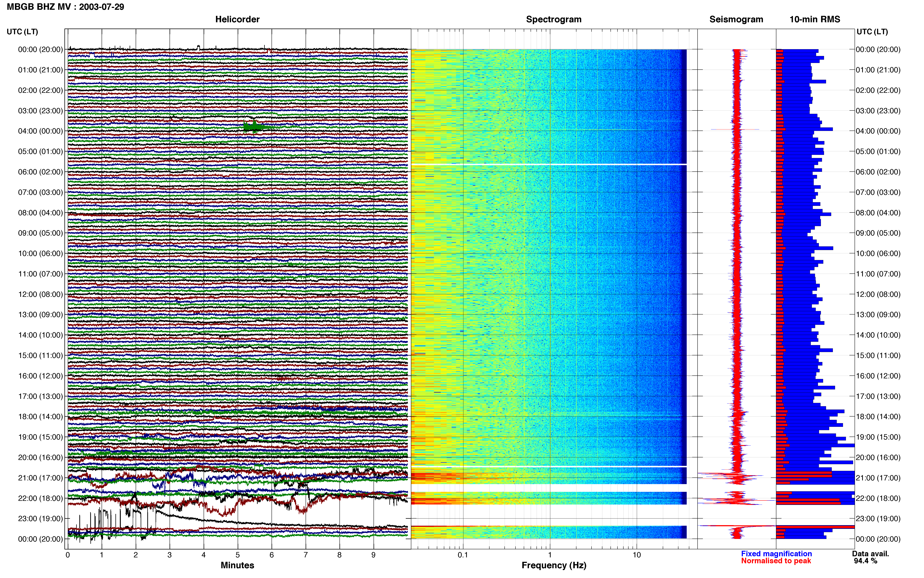Viewport: 924px width, 578px height.
Task: Click left-axis time label '21:00 (17:00)'
Action: coord(41,478)
